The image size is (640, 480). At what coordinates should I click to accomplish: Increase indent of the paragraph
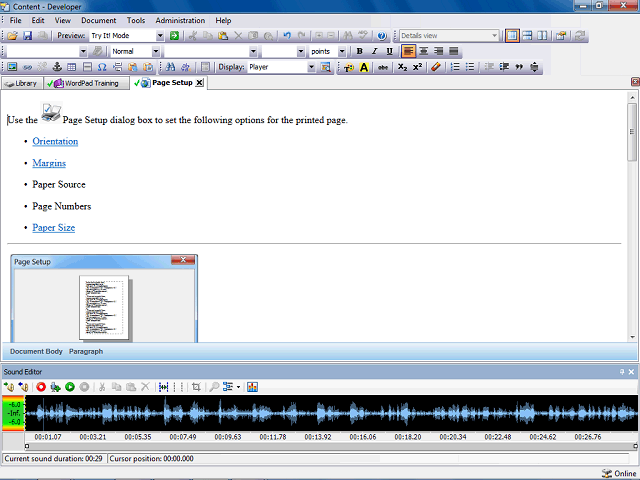(504, 67)
